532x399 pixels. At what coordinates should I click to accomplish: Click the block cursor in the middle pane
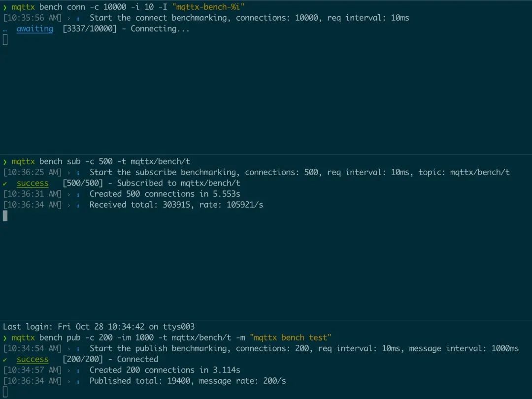tap(5, 215)
